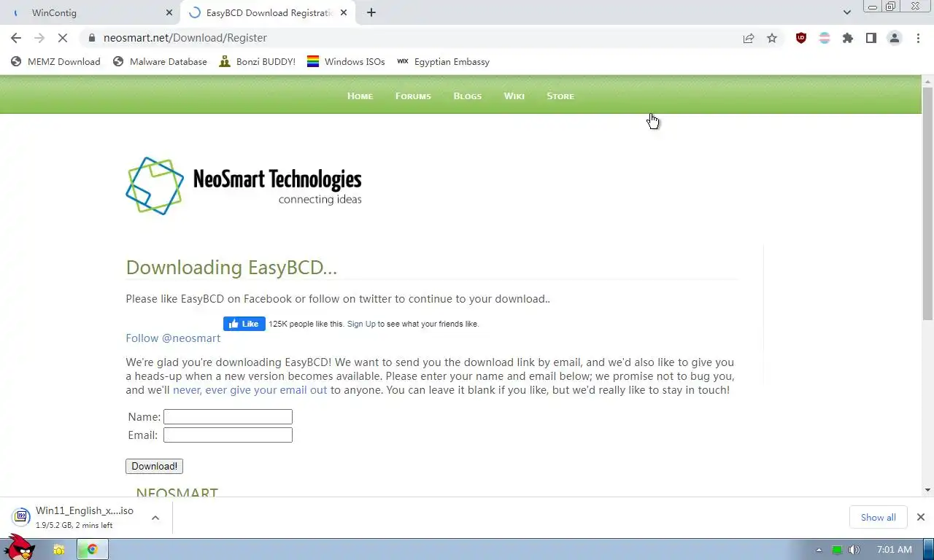Open the uBlock Origin extension

tap(801, 38)
